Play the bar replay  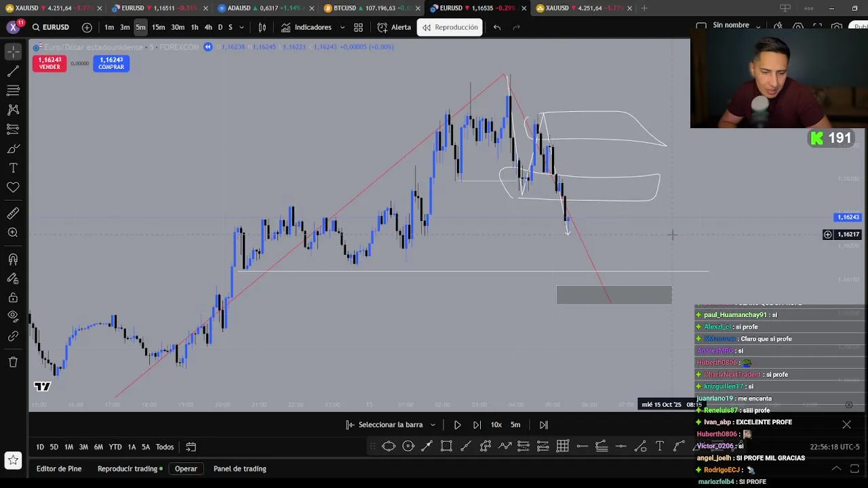pyautogui.click(x=457, y=425)
